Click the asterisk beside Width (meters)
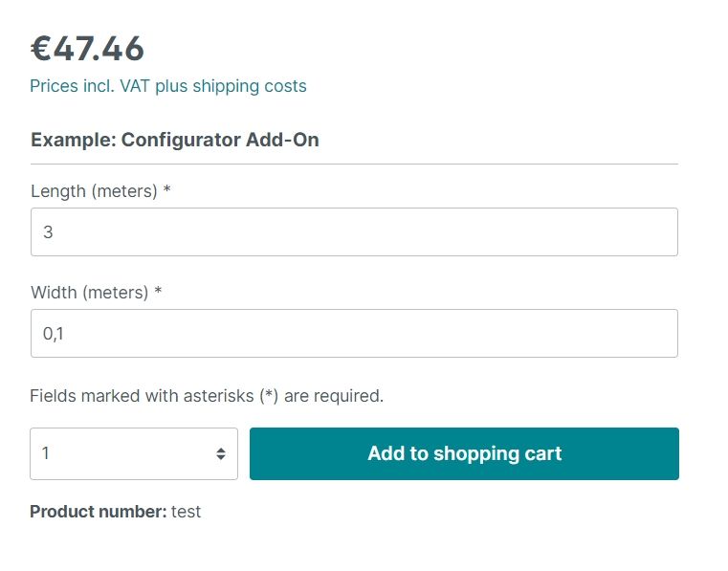 tap(159, 292)
